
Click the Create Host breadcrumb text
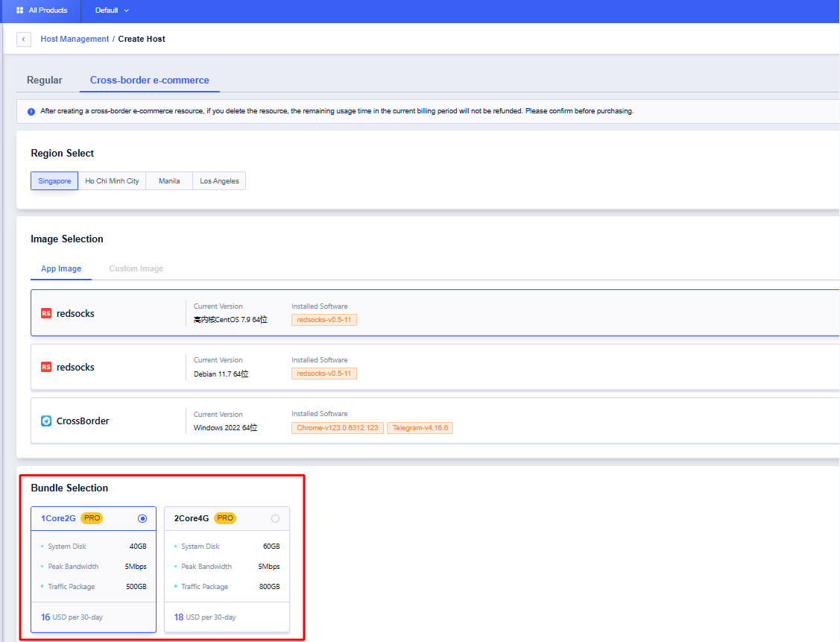pos(142,39)
